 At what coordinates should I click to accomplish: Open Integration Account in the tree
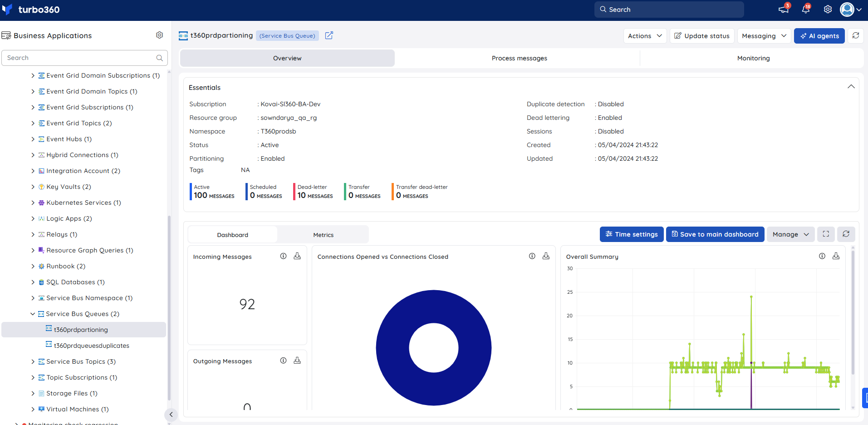coord(83,171)
